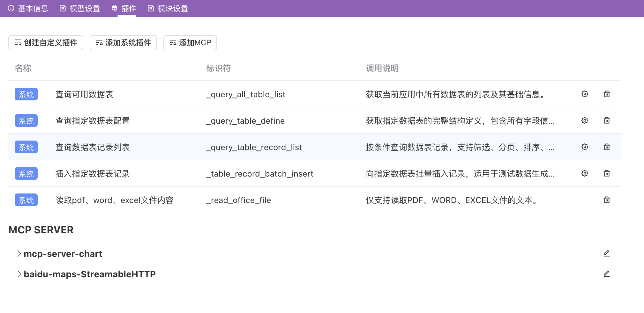Image resolution: width=644 pixels, height=313 pixels.
Task: Click the 系统 label beside 读取pdf文件内容 plugin
Action: (x=26, y=200)
